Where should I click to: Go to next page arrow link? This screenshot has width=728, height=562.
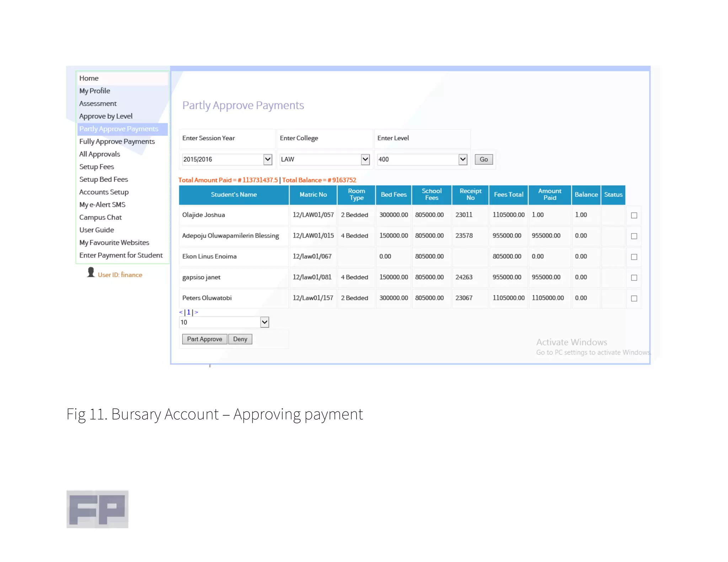coord(196,312)
